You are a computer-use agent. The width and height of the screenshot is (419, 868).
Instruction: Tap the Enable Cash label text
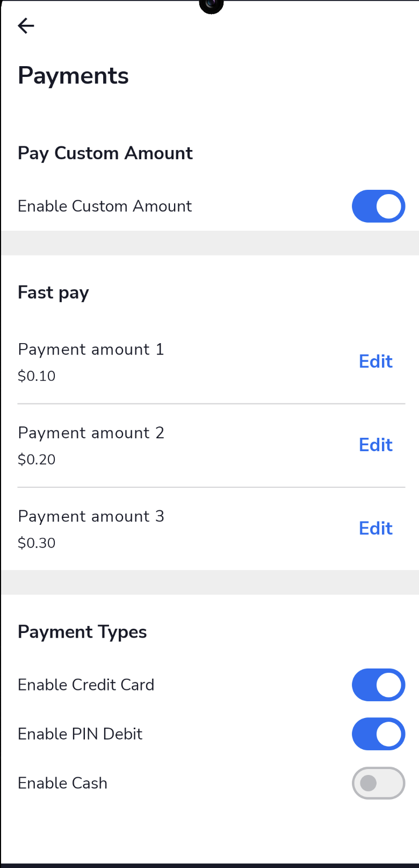[x=62, y=783]
